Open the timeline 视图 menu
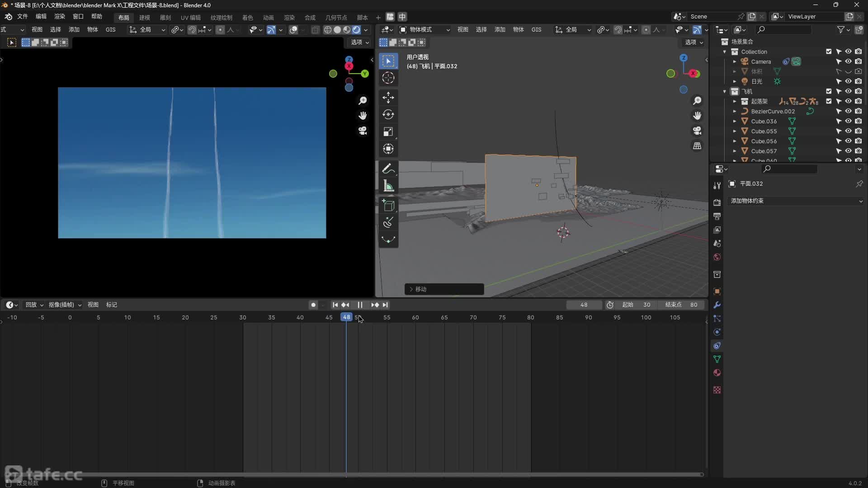The image size is (868, 488). pyautogui.click(x=93, y=305)
